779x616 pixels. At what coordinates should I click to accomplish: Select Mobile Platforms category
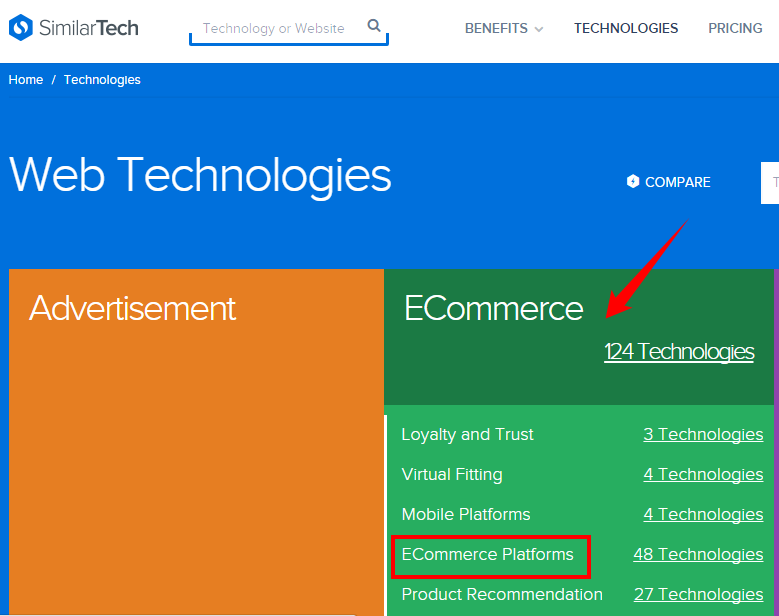click(x=466, y=514)
